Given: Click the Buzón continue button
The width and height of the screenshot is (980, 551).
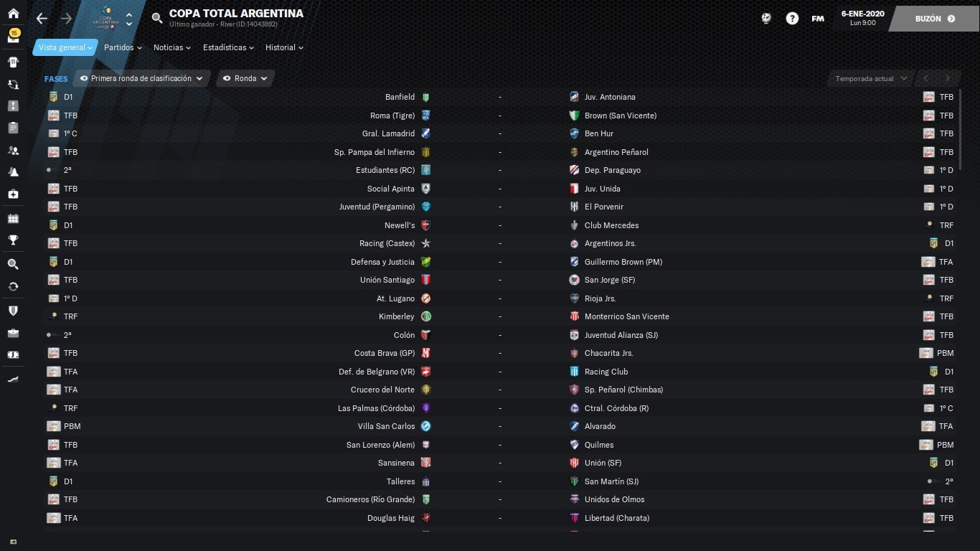Looking at the screenshot, I should pyautogui.click(x=934, y=19).
